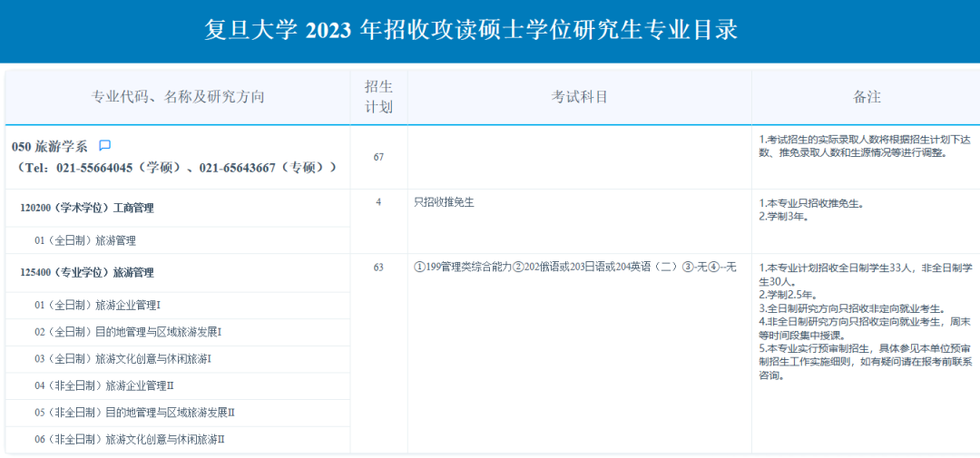This screenshot has width=980, height=458.
Task: Pick 06（非全日制）旅游文化创意与休闲旅游II
Action: pyautogui.click(x=130, y=439)
